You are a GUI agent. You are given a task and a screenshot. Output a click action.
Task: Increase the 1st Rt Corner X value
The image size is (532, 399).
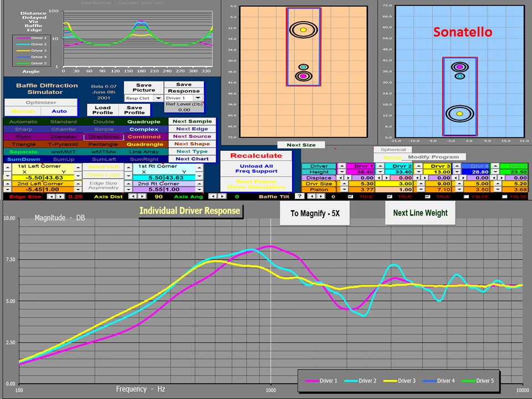click(x=129, y=167)
